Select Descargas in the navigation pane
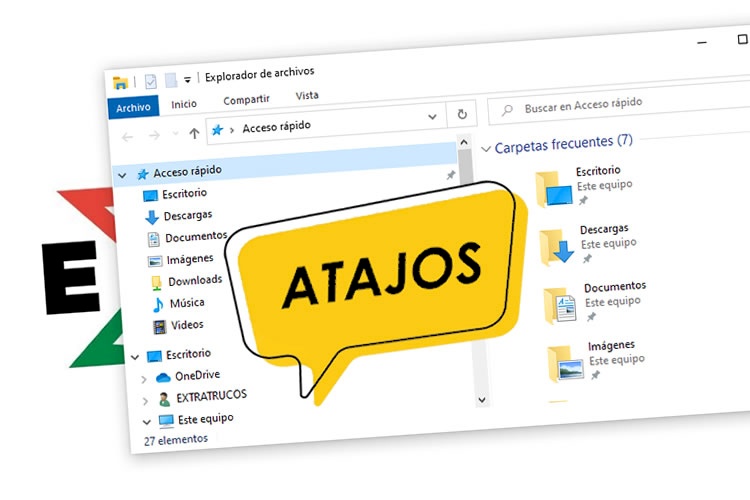The height and width of the screenshot is (500, 750). (x=186, y=215)
